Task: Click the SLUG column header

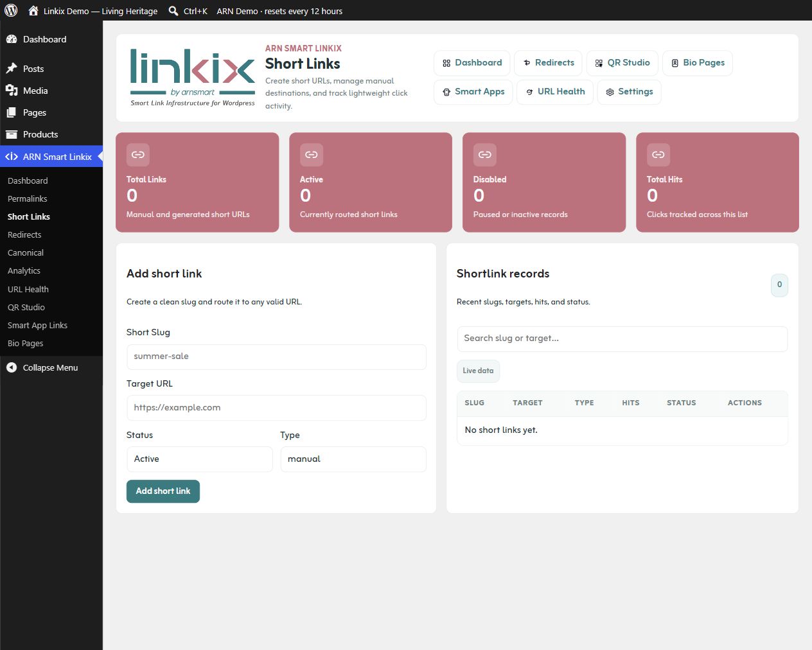Action: pos(475,403)
